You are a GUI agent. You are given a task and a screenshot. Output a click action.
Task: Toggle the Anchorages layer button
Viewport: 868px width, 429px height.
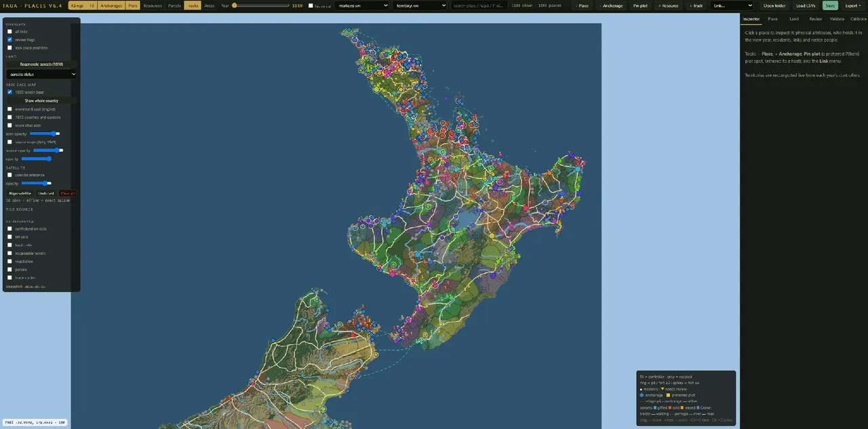[x=111, y=5]
